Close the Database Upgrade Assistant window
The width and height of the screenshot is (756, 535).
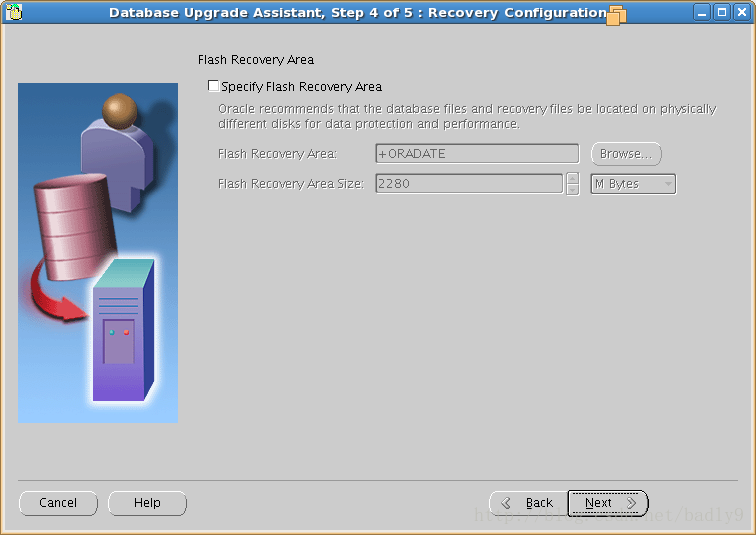coord(742,12)
